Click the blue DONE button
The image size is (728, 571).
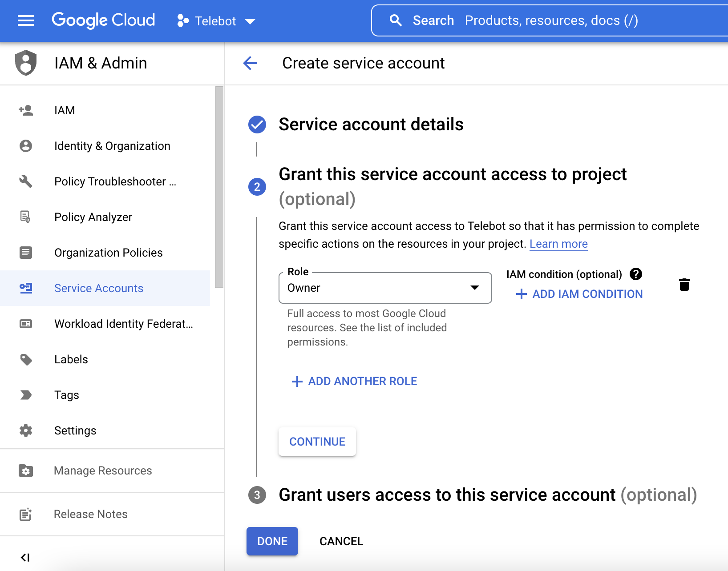(x=272, y=541)
